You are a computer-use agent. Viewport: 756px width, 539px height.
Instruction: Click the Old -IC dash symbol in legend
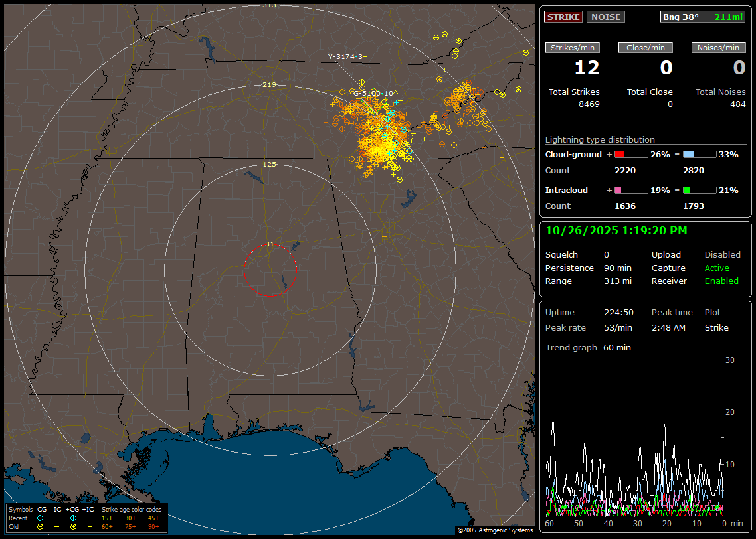(56, 526)
